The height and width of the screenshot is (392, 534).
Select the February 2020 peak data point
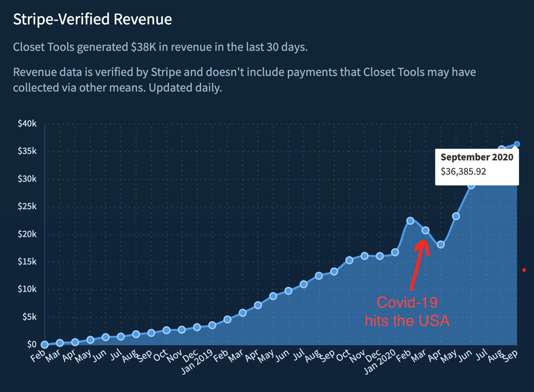point(410,221)
